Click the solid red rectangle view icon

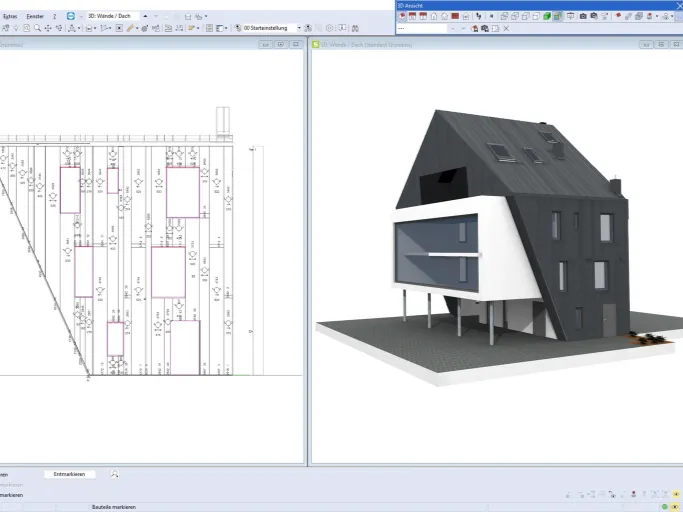click(455, 17)
